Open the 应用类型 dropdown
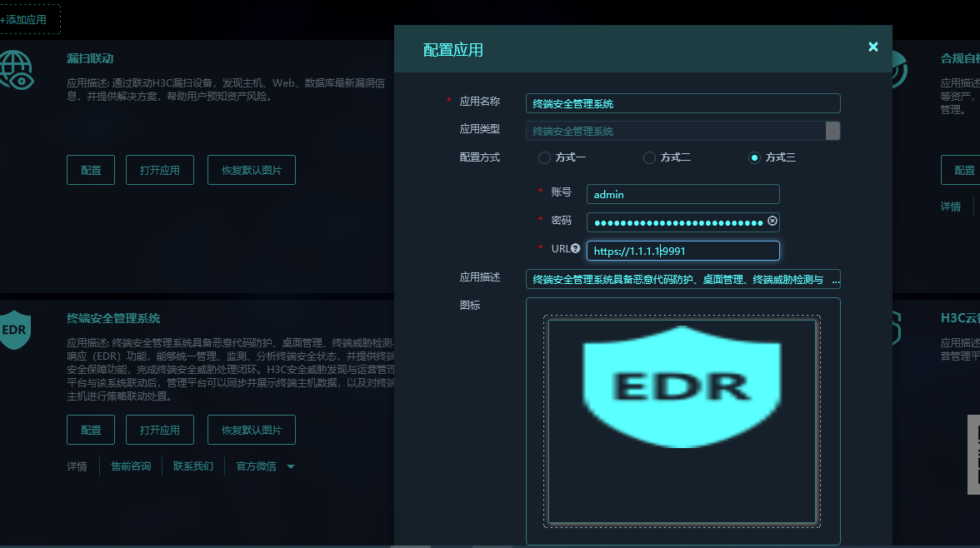This screenshot has height=548, width=980. 832,131
